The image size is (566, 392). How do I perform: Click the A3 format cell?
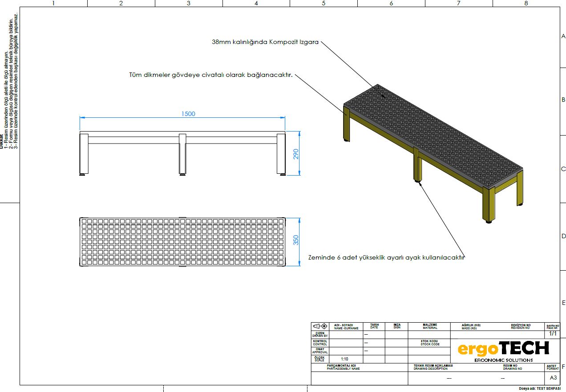pyautogui.click(x=553, y=378)
